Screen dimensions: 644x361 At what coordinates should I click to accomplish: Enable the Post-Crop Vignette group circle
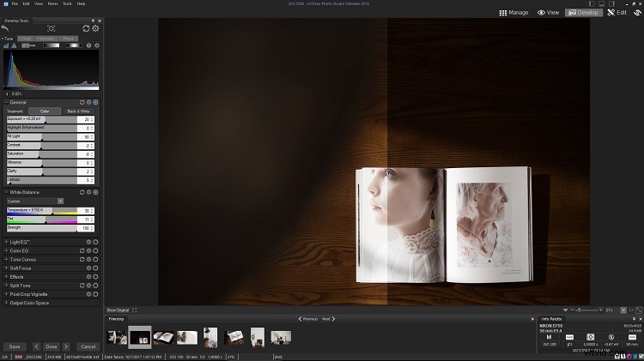(x=95, y=294)
